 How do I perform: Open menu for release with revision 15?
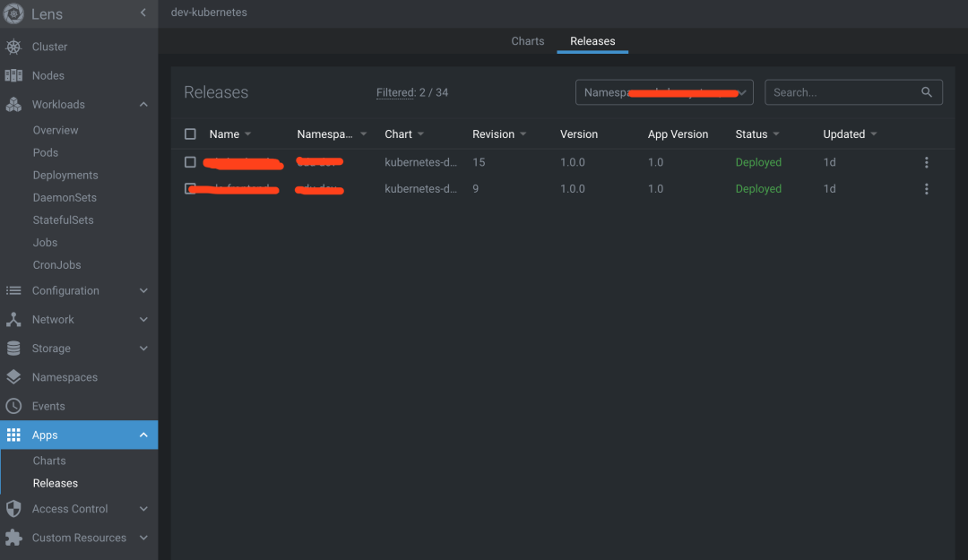926,162
